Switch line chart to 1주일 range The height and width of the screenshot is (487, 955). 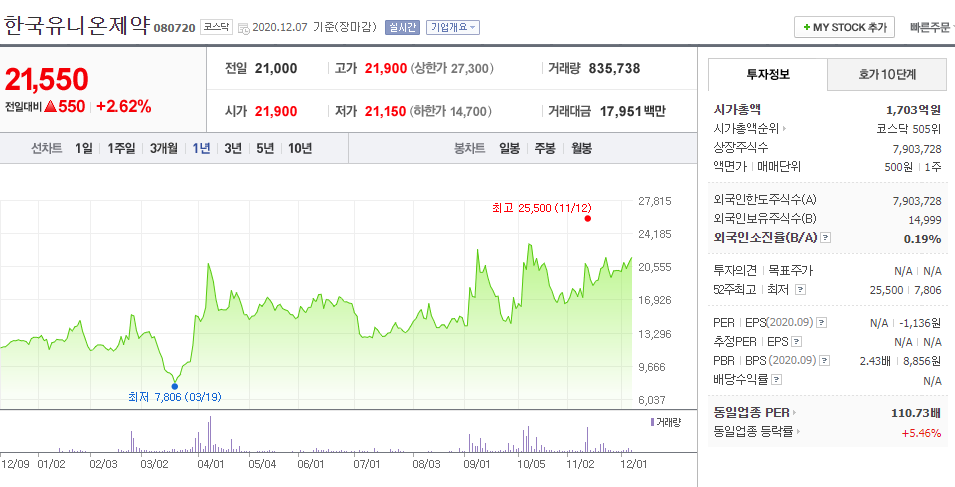tap(121, 148)
